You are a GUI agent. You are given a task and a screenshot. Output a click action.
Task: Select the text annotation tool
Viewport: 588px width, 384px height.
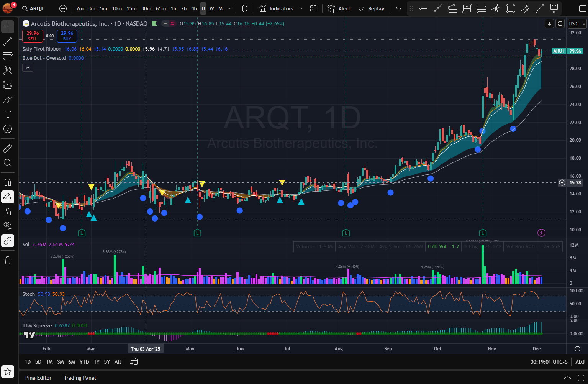[x=8, y=114]
